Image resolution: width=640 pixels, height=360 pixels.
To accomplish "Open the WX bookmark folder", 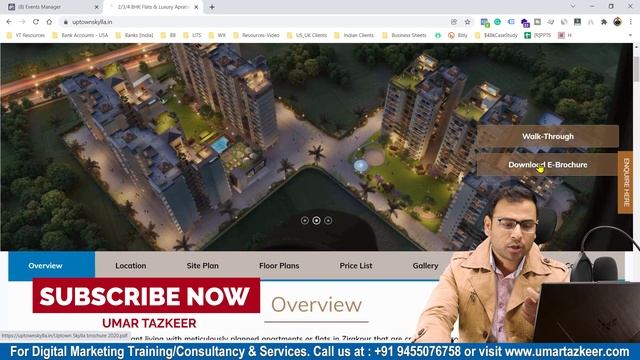I will point(217,36).
